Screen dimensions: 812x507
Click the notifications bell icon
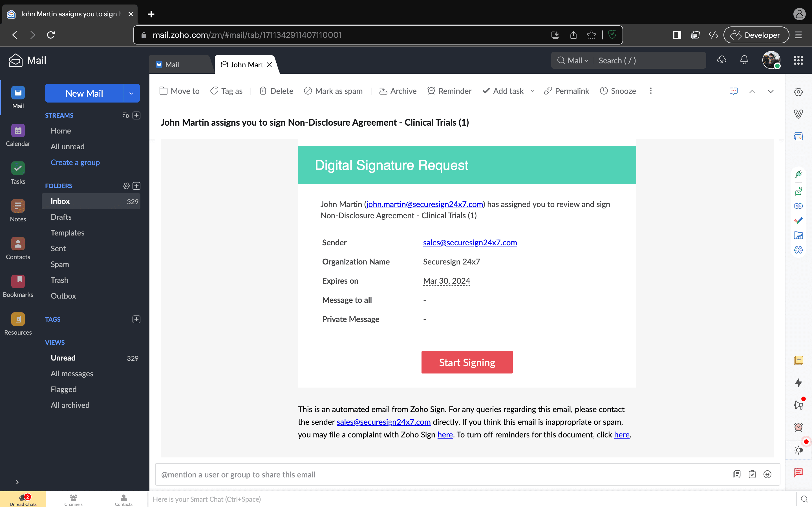(x=744, y=60)
